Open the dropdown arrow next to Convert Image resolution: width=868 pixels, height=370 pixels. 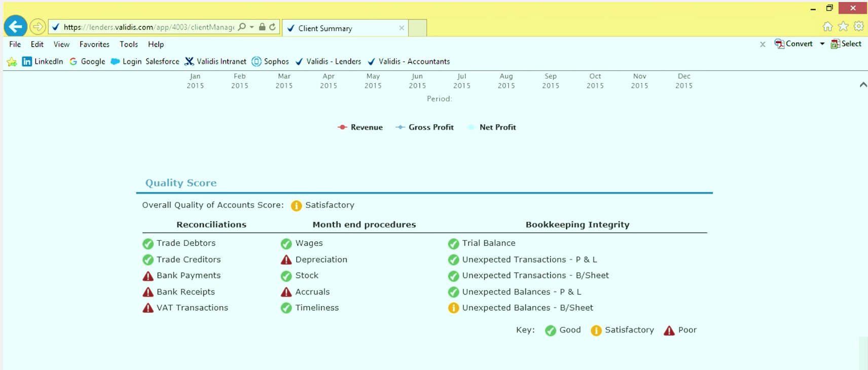point(822,44)
